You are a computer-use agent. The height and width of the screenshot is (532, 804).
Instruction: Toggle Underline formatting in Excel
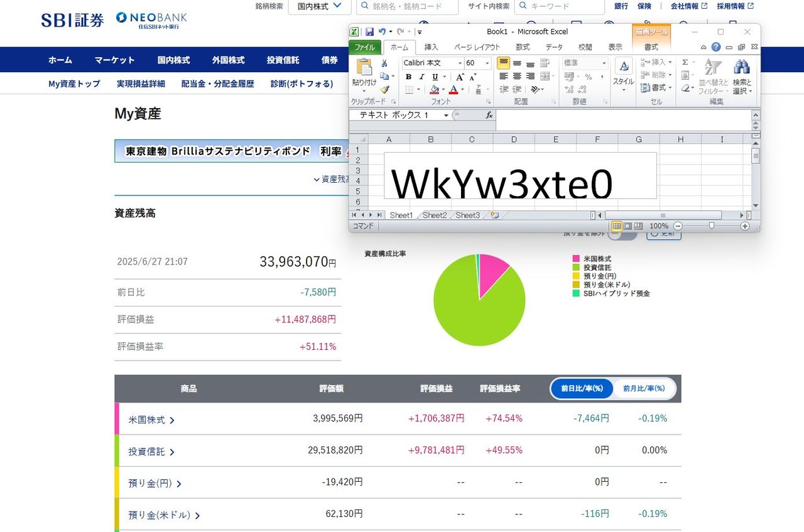click(x=435, y=77)
